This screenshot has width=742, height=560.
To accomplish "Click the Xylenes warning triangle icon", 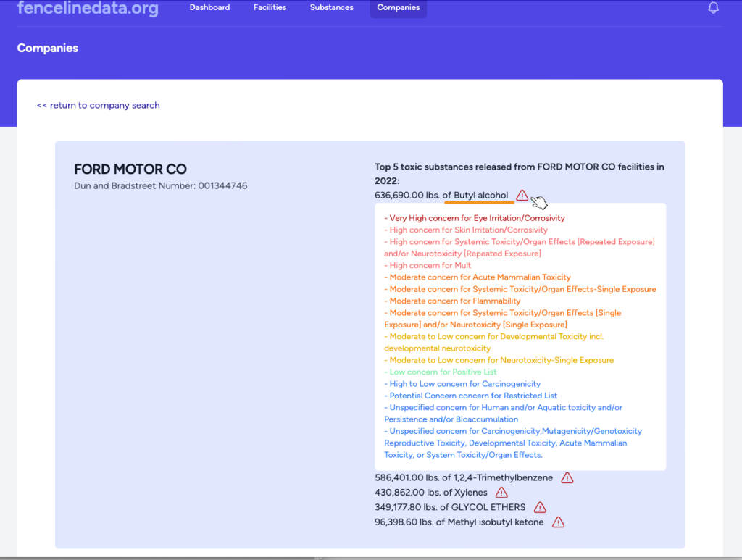I will (501, 493).
